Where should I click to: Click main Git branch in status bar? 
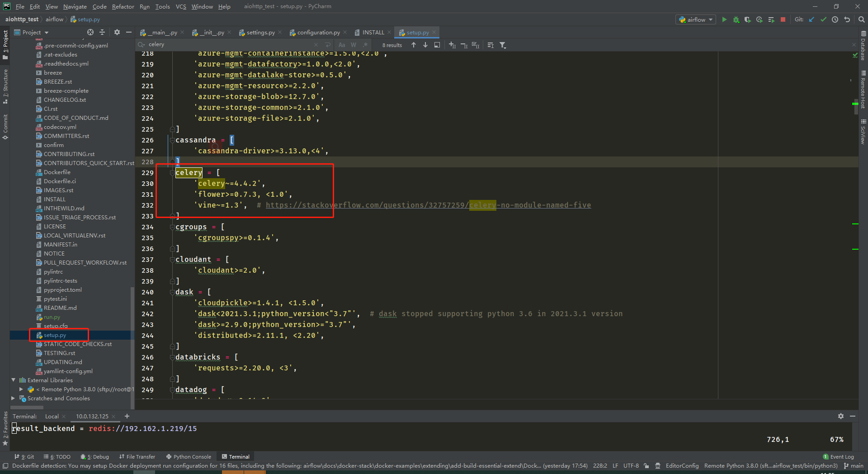pyautogui.click(x=853, y=466)
